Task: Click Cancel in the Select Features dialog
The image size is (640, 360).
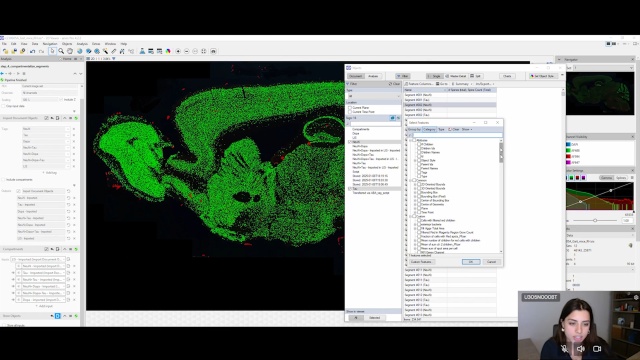Action: tap(491, 262)
